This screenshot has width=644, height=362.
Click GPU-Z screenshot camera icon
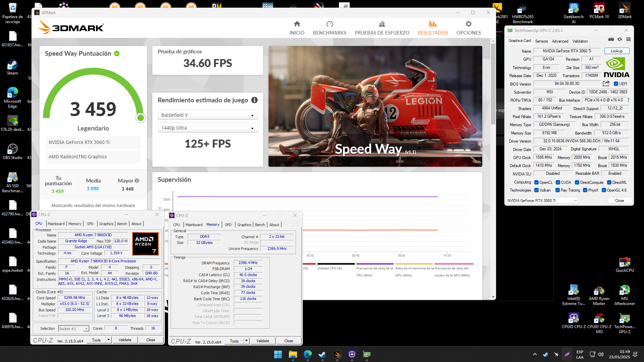[x=611, y=39]
